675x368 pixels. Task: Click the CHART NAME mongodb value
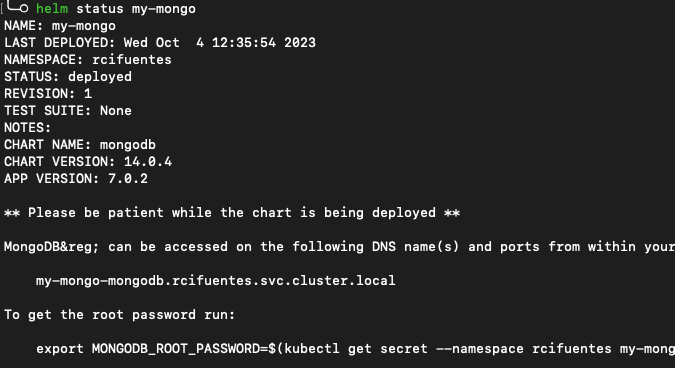[128, 145]
